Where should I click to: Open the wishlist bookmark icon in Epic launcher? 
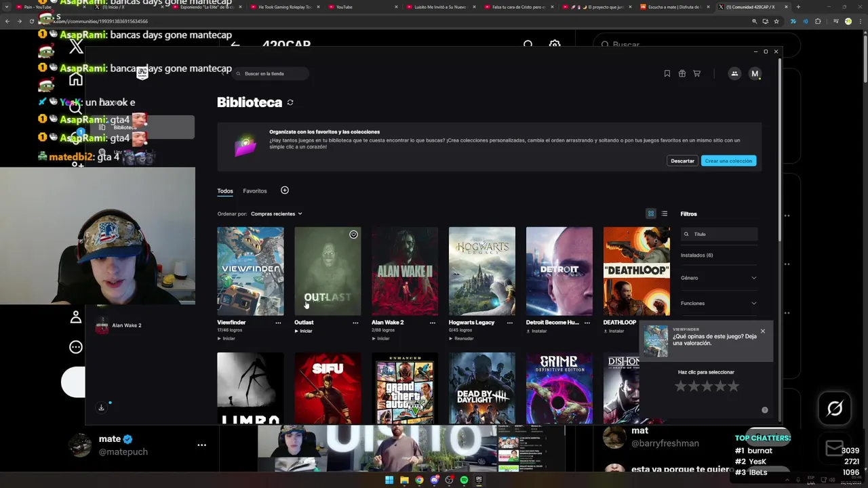(667, 73)
